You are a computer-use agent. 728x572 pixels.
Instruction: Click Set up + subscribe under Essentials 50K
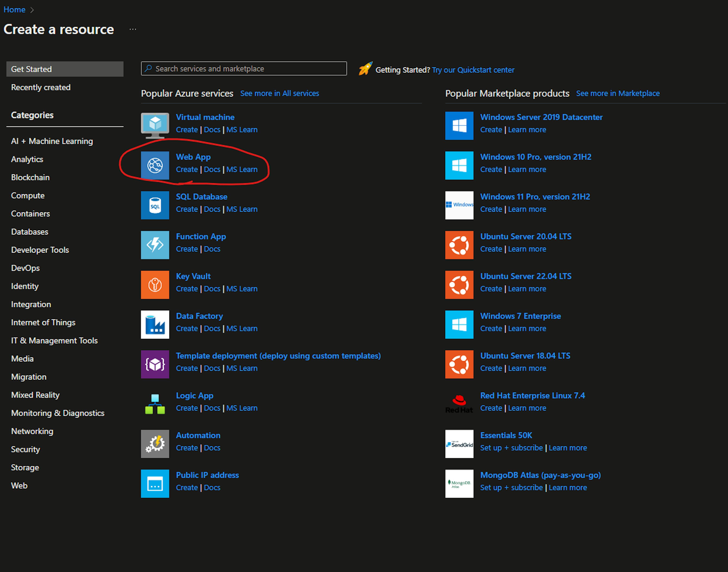click(x=511, y=448)
